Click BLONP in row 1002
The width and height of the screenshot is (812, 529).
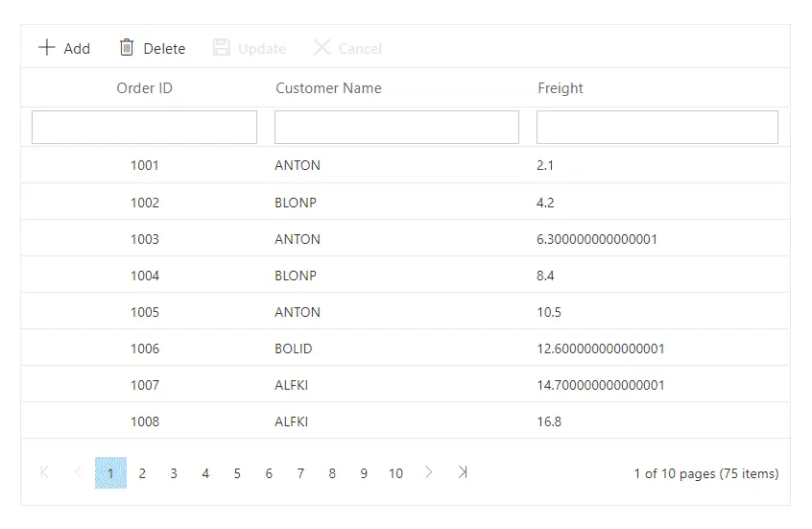coord(296,203)
